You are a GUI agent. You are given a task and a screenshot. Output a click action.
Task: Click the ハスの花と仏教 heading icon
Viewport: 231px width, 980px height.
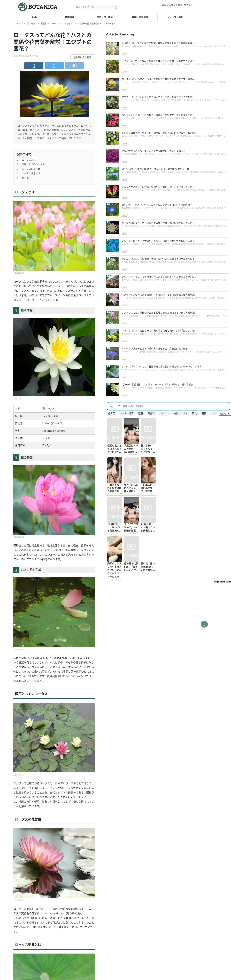[x=16, y=570]
